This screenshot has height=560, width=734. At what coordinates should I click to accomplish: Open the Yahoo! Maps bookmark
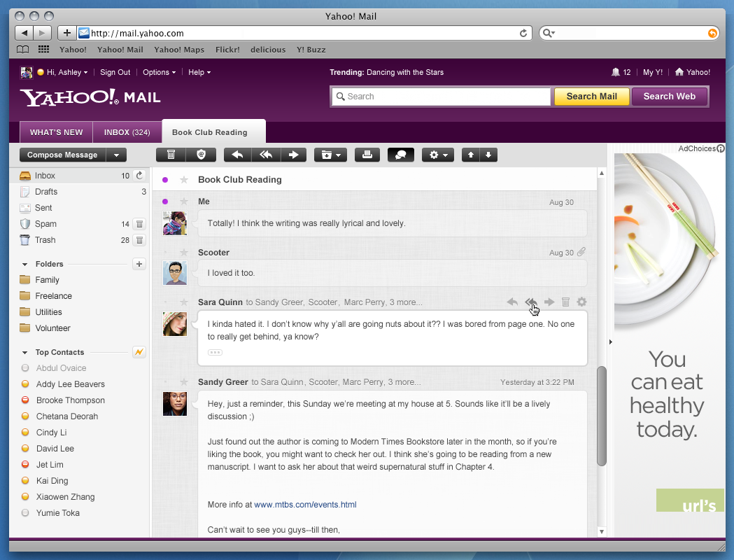coord(179,50)
